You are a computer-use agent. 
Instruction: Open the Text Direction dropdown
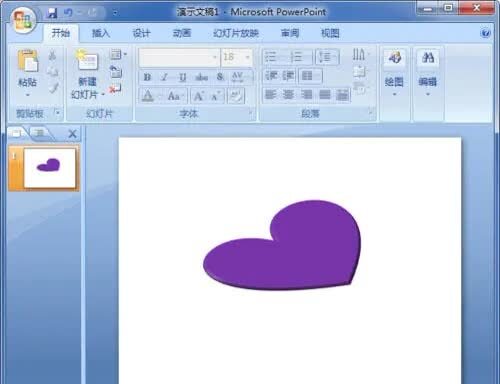(x=361, y=54)
